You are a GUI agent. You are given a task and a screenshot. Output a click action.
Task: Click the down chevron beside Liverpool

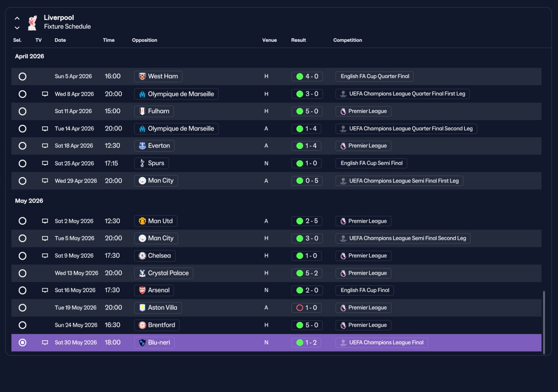coord(17,27)
